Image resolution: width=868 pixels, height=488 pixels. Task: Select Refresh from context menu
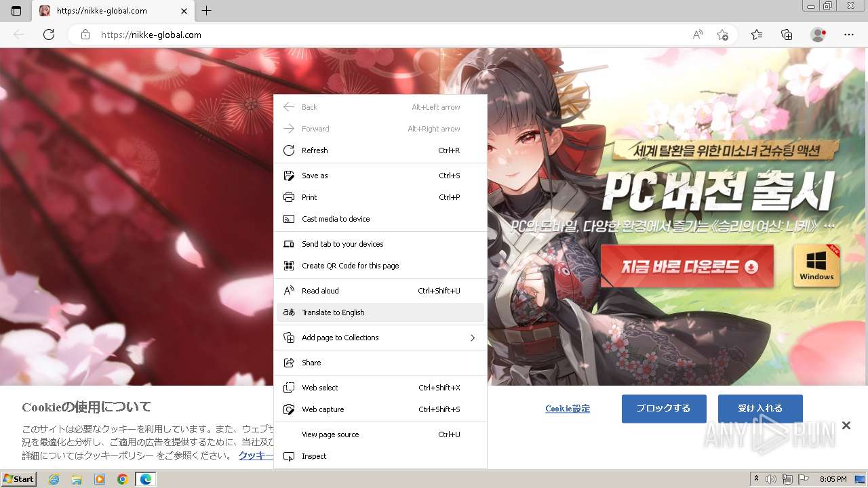pos(380,150)
